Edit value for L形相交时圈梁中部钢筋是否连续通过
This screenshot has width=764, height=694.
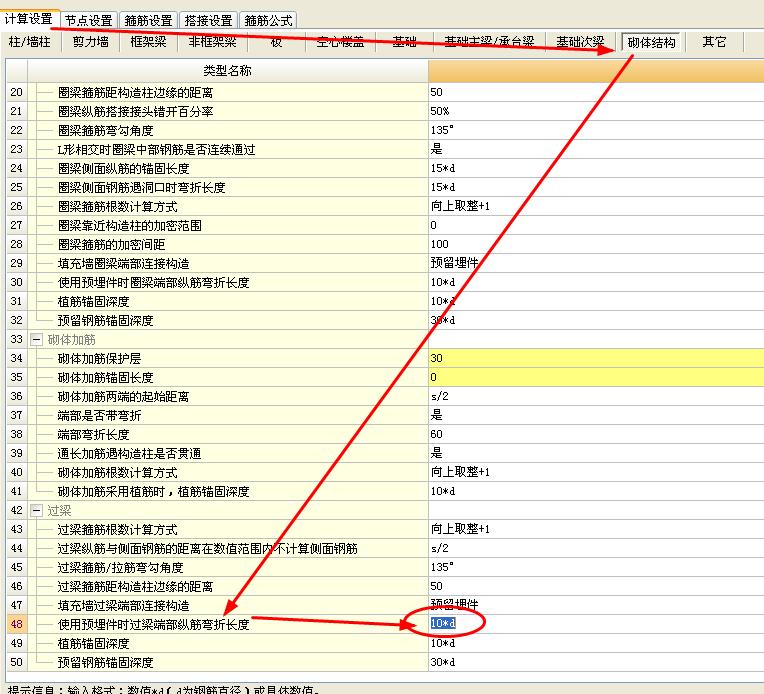pyautogui.click(x=596, y=149)
